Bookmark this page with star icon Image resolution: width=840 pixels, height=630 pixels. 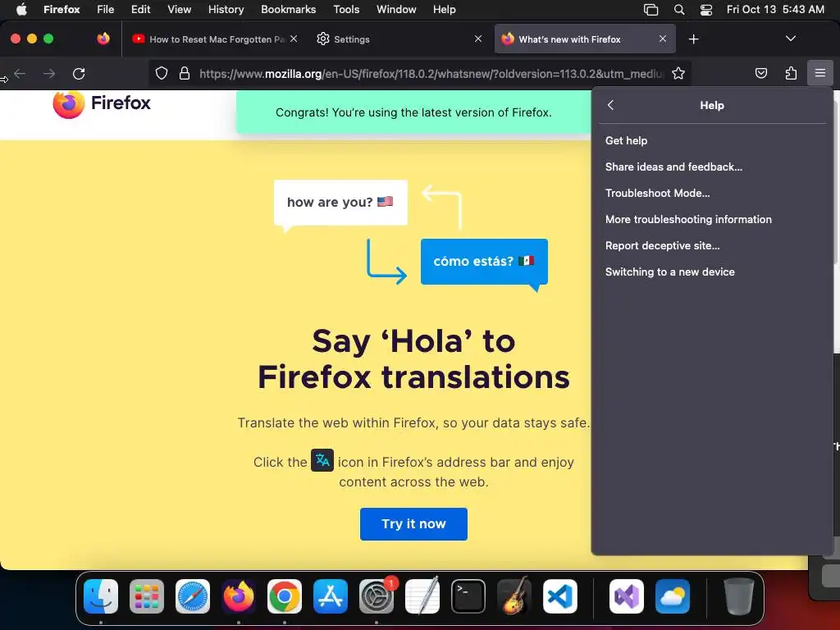[x=678, y=73]
